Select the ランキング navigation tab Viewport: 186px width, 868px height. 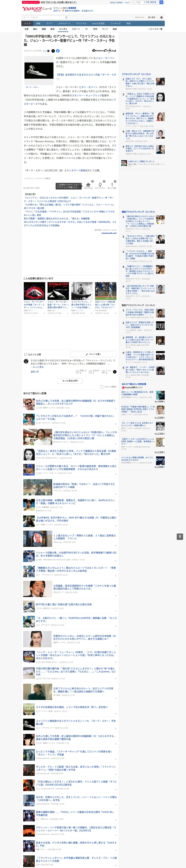(115, 24)
